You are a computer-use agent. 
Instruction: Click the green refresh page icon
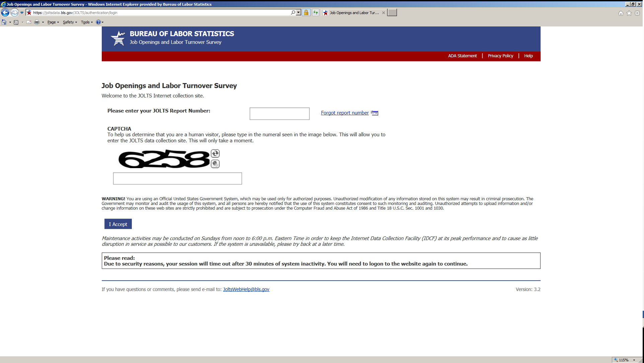pos(315,13)
